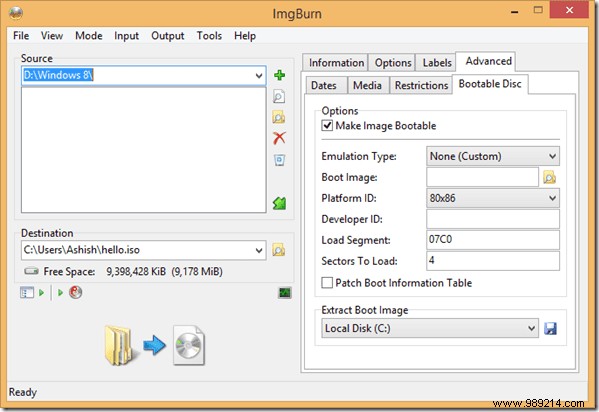This screenshot has width=599, height=412.
Task: Click the Ready status bar text
Action: coord(23,392)
